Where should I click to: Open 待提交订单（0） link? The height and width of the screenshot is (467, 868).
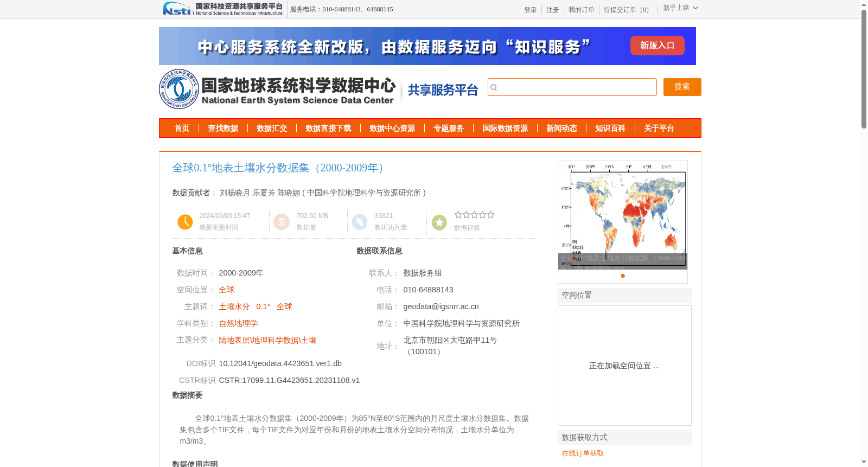click(x=628, y=10)
